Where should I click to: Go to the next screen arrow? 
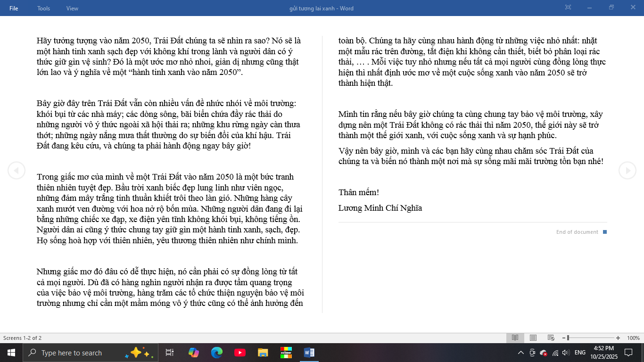(627, 170)
